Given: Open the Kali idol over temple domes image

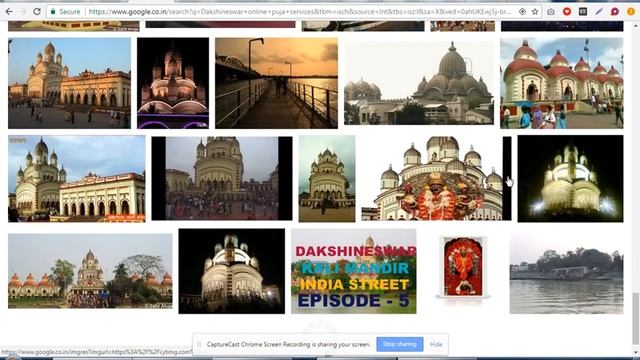Looking at the screenshot, I should pos(436,178).
